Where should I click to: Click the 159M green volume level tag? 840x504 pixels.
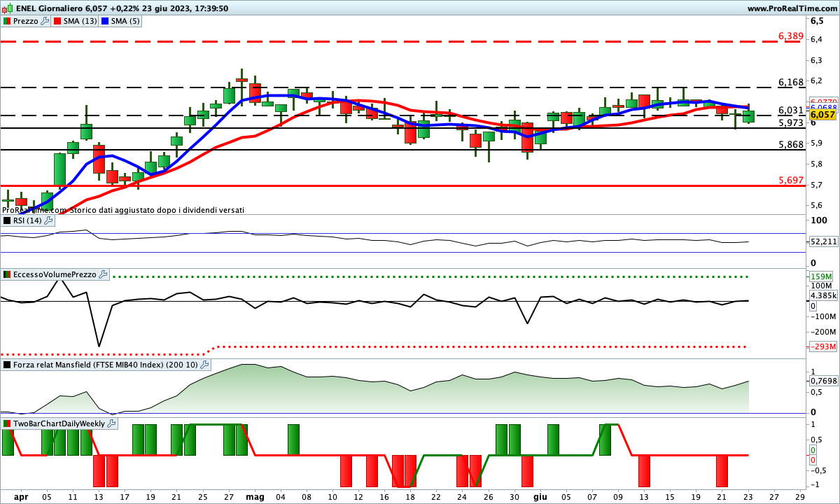tap(821, 276)
